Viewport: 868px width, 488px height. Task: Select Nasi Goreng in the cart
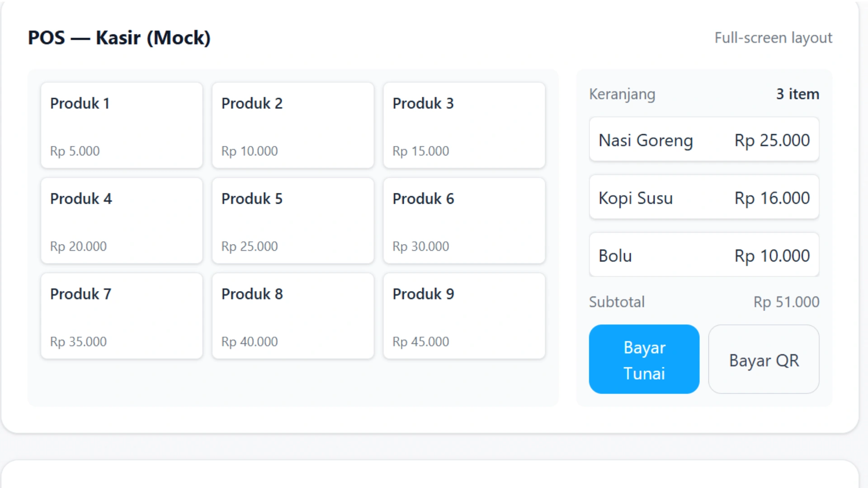coord(704,140)
